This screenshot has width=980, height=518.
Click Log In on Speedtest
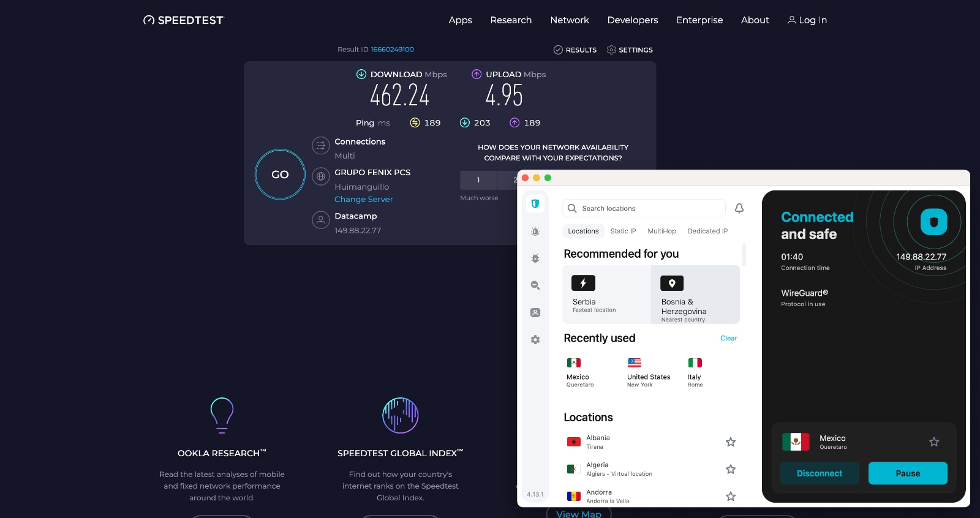pyautogui.click(x=807, y=20)
